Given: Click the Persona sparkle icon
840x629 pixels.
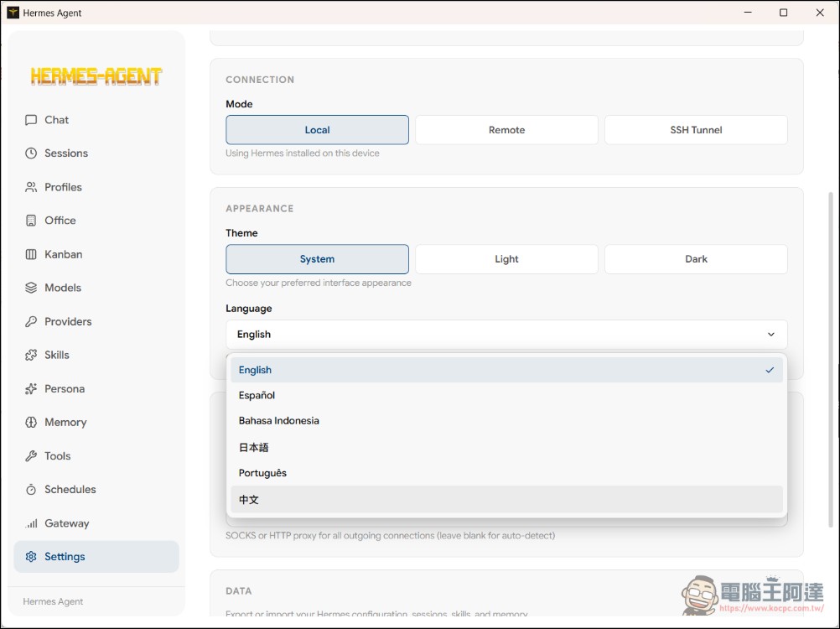Looking at the screenshot, I should tap(31, 388).
